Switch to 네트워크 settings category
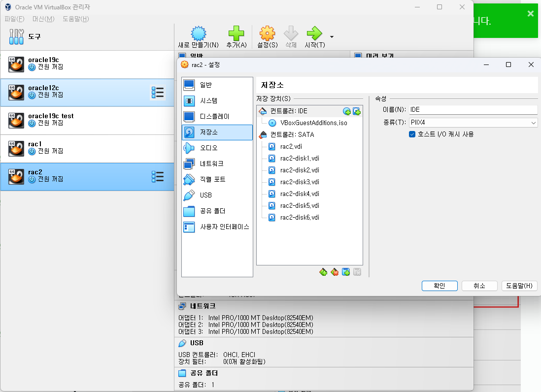 point(217,164)
